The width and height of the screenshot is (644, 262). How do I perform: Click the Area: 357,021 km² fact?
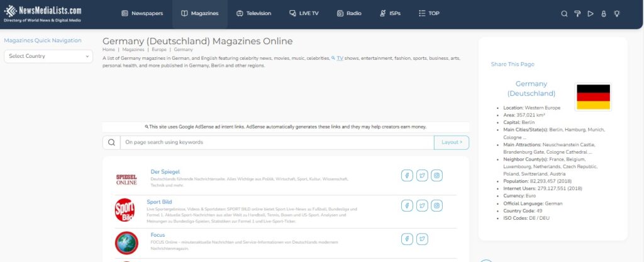click(x=524, y=115)
